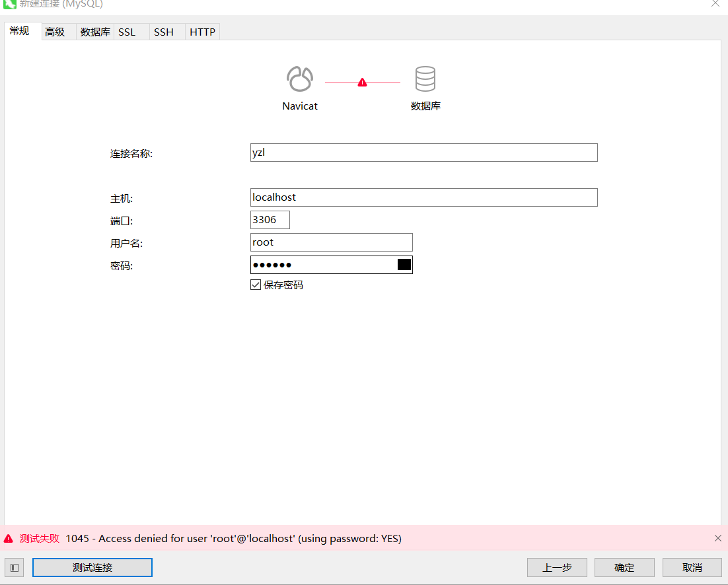Click the panel toggle icon at bottom left
The width and height of the screenshot is (728, 585).
(x=15, y=568)
